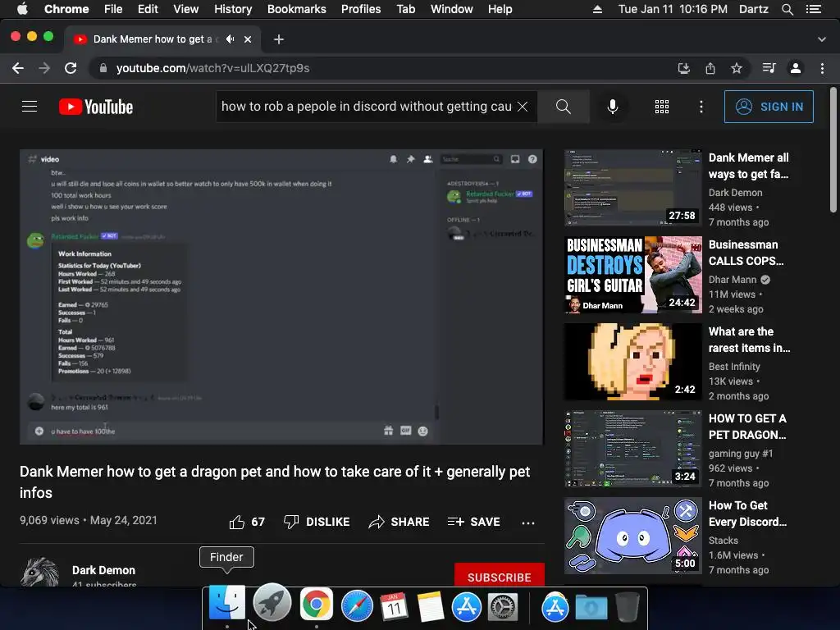The width and height of the screenshot is (840, 630).
Task: Click the DISLIKE thumbs-down button
Action: (x=317, y=522)
